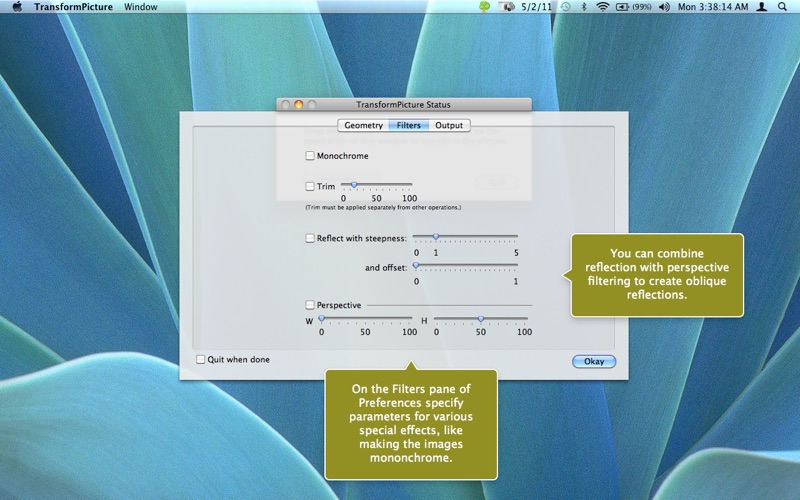The height and width of the screenshot is (500, 800).
Task: Open the Window menu
Action: (140, 7)
